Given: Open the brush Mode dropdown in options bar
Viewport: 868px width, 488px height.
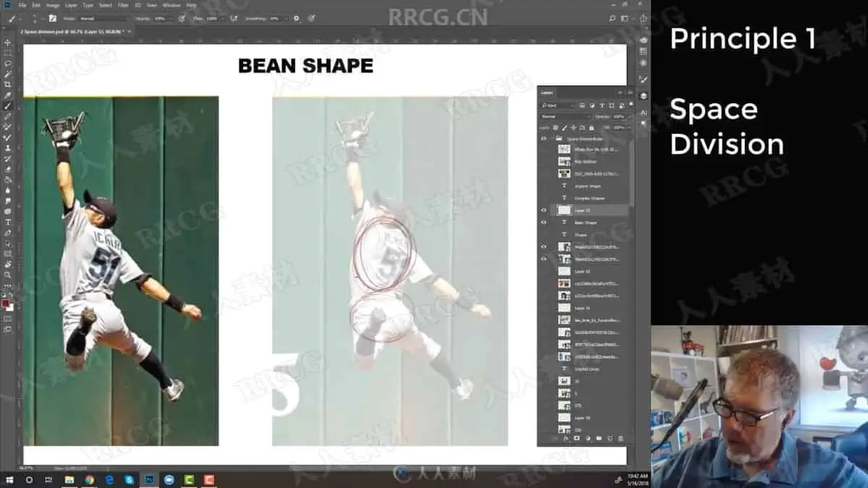Looking at the screenshot, I should tap(103, 17).
